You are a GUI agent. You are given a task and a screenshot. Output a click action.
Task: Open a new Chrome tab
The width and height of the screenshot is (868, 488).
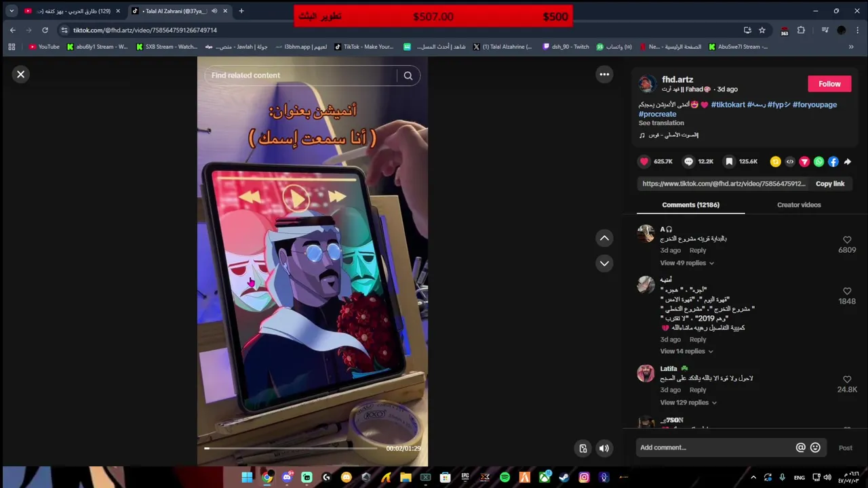click(241, 11)
